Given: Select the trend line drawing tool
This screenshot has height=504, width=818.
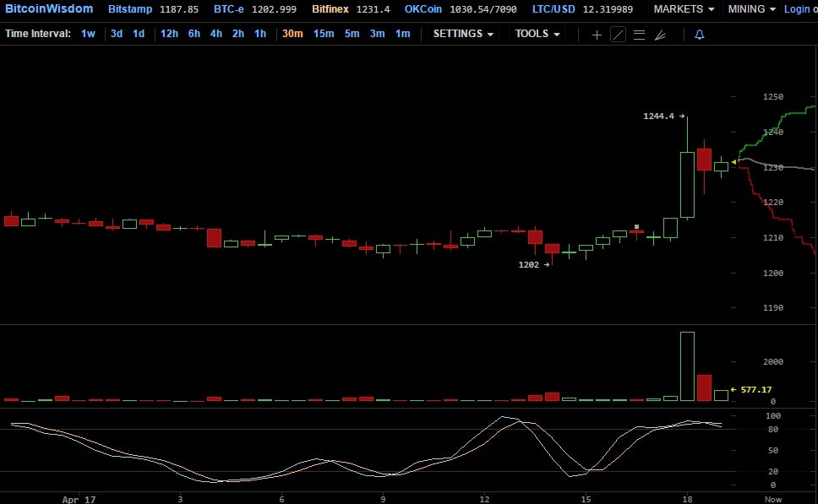Looking at the screenshot, I should tap(618, 35).
